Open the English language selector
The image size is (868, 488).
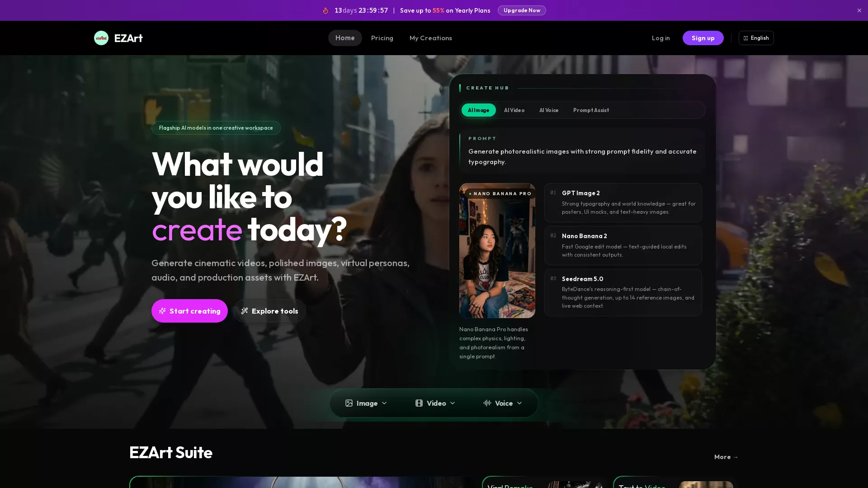point(756,38)
